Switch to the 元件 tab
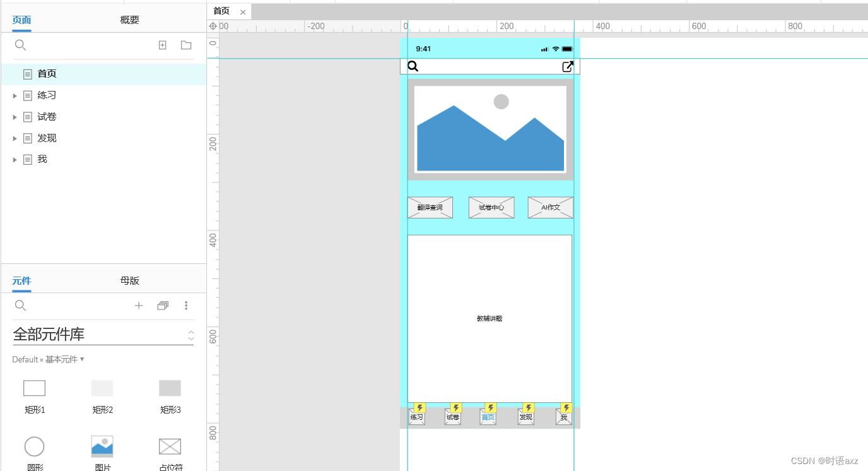The image size is (868, 471). (x=21, y=281)
